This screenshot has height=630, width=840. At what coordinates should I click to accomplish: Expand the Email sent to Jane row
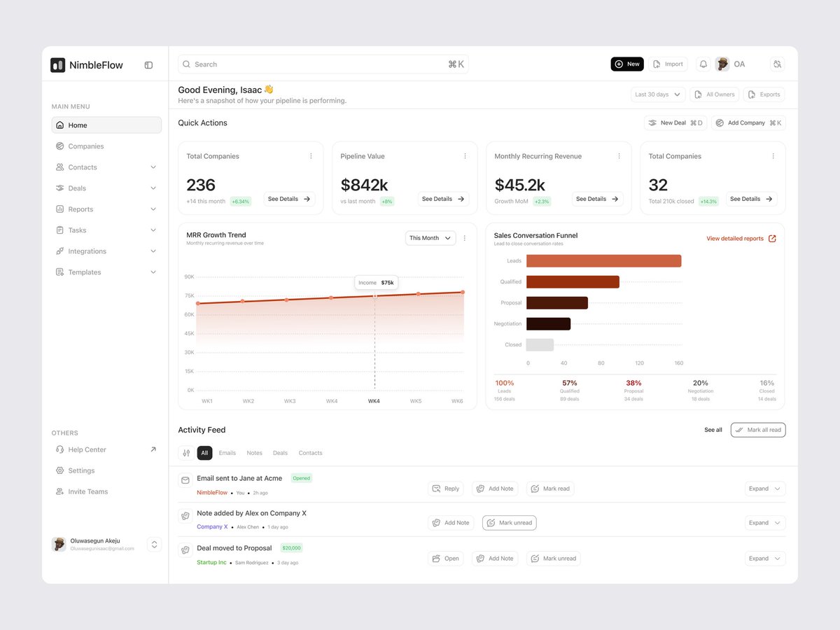765,489
